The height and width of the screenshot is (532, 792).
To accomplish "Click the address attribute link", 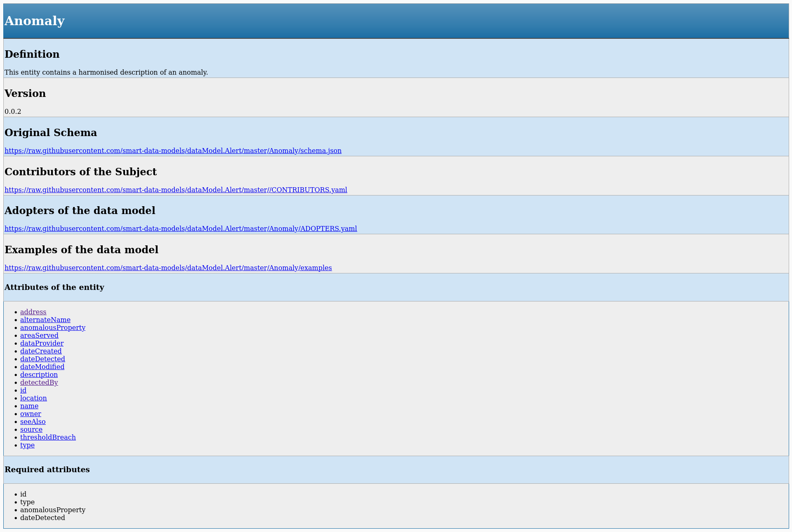I will (33, 312).
